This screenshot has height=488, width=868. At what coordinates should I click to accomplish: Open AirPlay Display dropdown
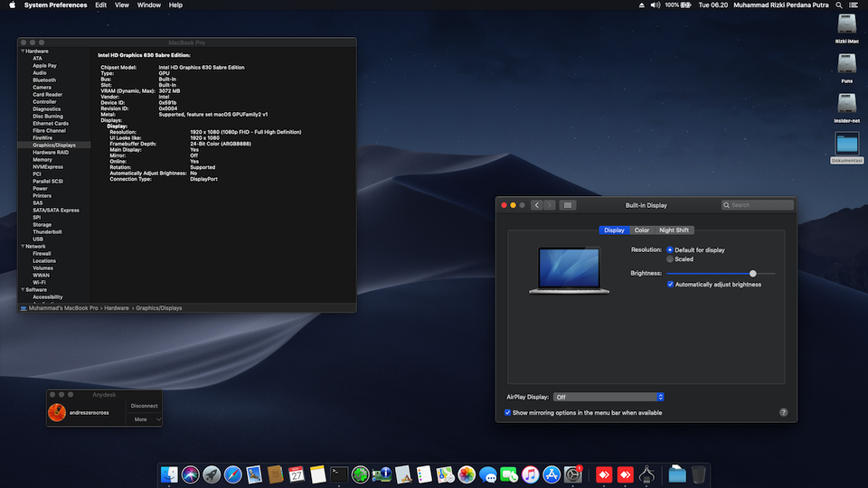[x=609, y=398]
